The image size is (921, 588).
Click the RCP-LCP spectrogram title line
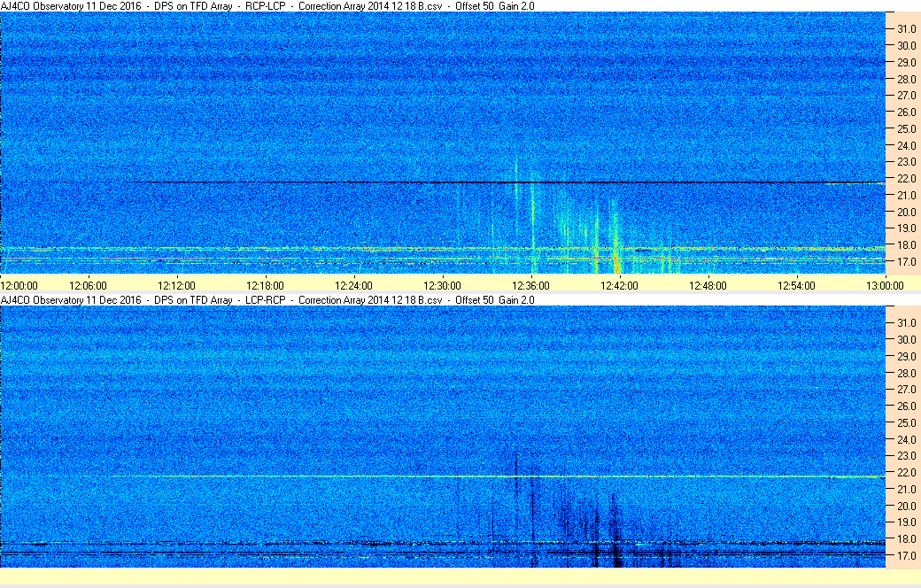pos(267,6)
